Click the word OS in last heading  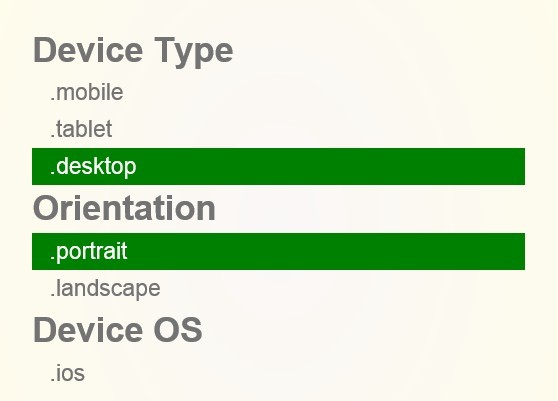(x=178, y=330)
